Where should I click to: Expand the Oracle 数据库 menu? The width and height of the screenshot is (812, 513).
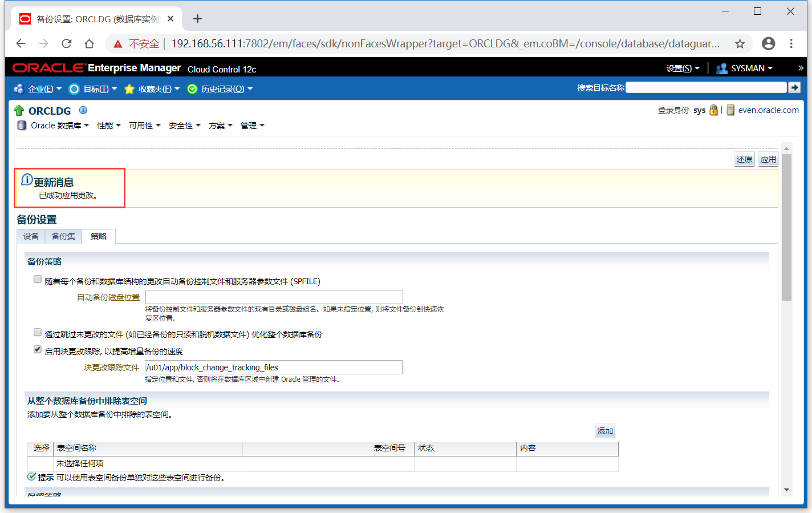[60, 126]
